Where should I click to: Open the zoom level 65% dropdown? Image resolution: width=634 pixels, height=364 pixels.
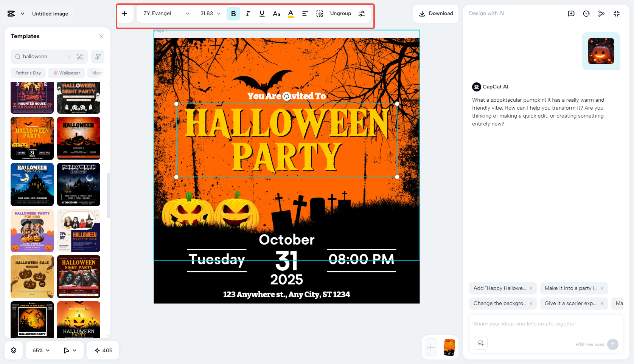click(x=40, y=350)
